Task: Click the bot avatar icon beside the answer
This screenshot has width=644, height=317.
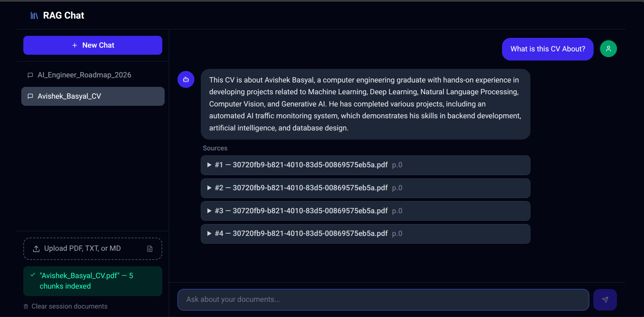Action: click(x=186, y=79)
